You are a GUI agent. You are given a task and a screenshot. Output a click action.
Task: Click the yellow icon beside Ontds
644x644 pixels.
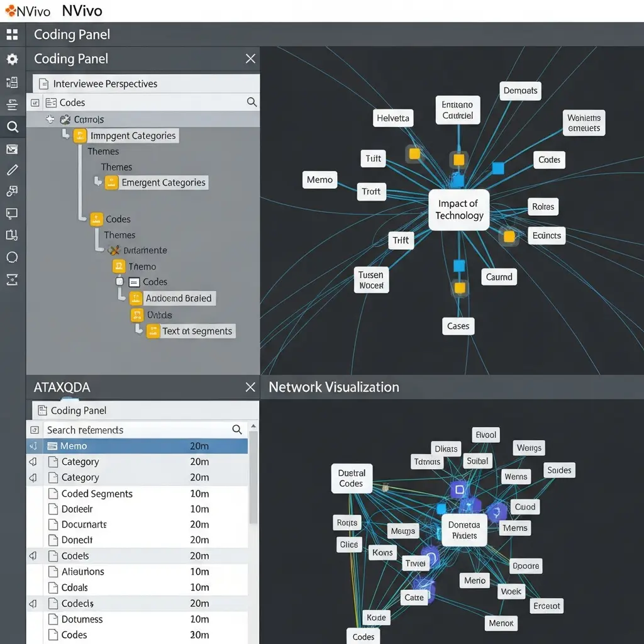pos(136,315)
